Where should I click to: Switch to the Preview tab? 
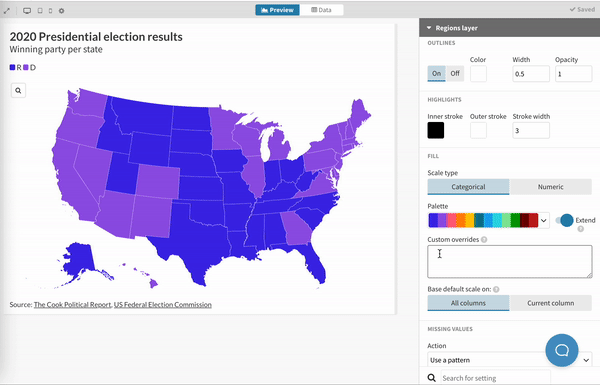277,10
